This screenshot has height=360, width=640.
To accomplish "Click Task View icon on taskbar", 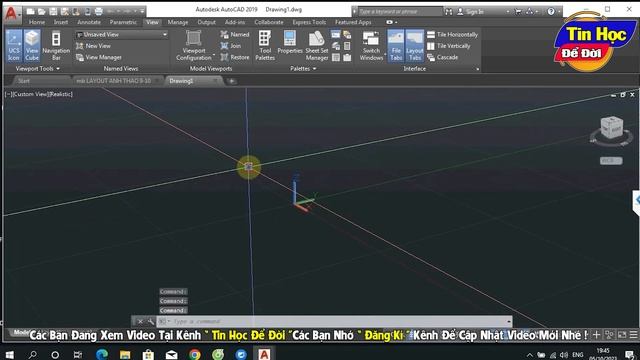I will point(78,354).
